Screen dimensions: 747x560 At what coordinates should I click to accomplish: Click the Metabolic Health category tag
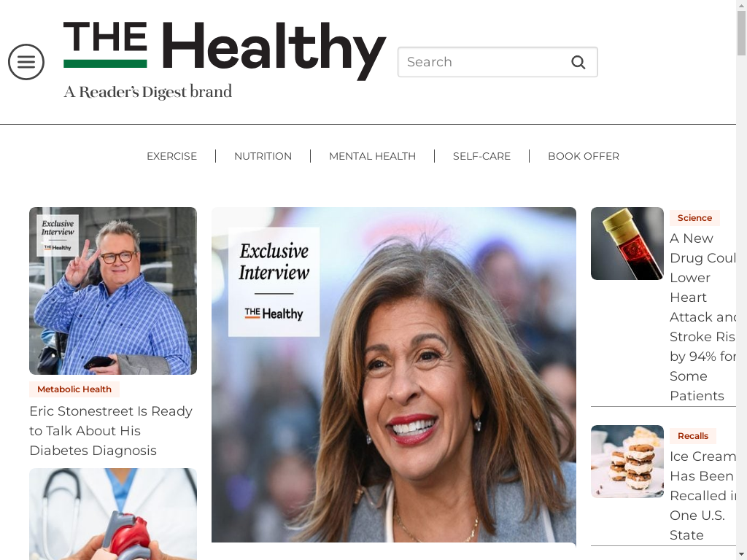click(74, 389)
